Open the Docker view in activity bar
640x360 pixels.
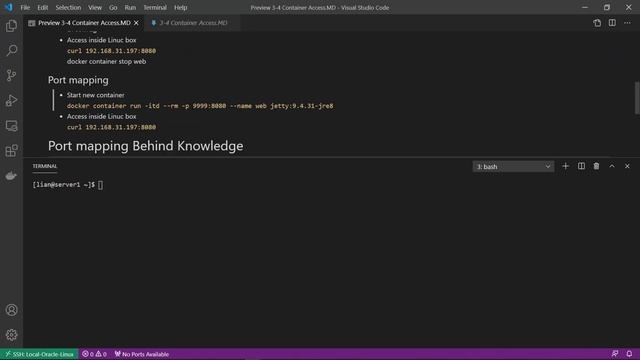pos(11,176)
